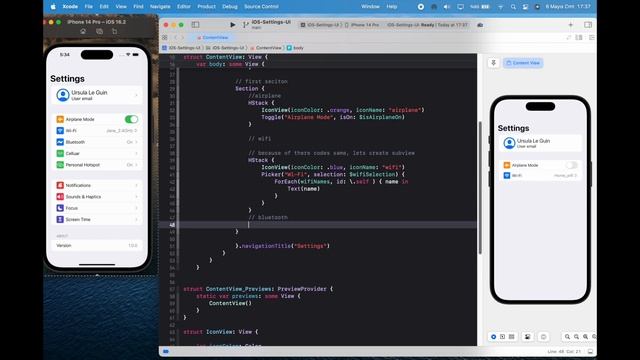Image resolution: width=640 pixels, height=360 pixels.
Task: Open the Cellular row in the Simulator
Action: (97, 153)
